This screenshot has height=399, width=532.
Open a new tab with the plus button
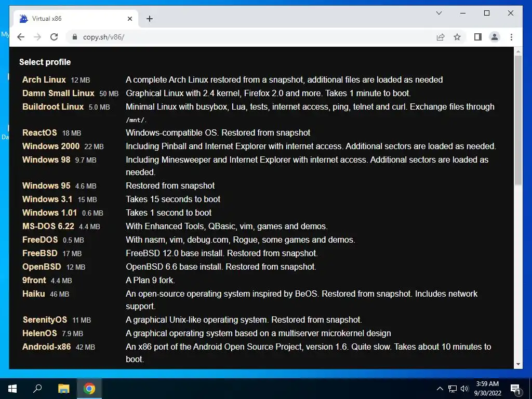pyautogui.click(x=150, y=19)
